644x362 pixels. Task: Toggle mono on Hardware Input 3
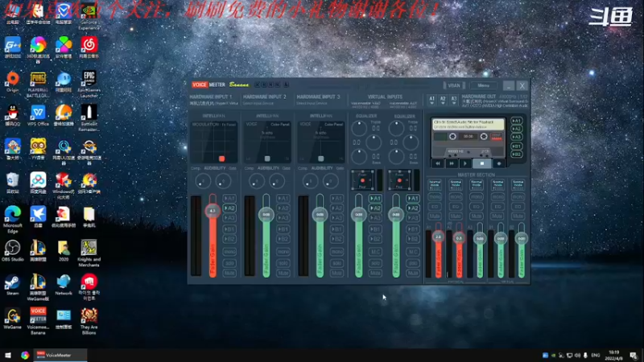[x=336, y=252]
